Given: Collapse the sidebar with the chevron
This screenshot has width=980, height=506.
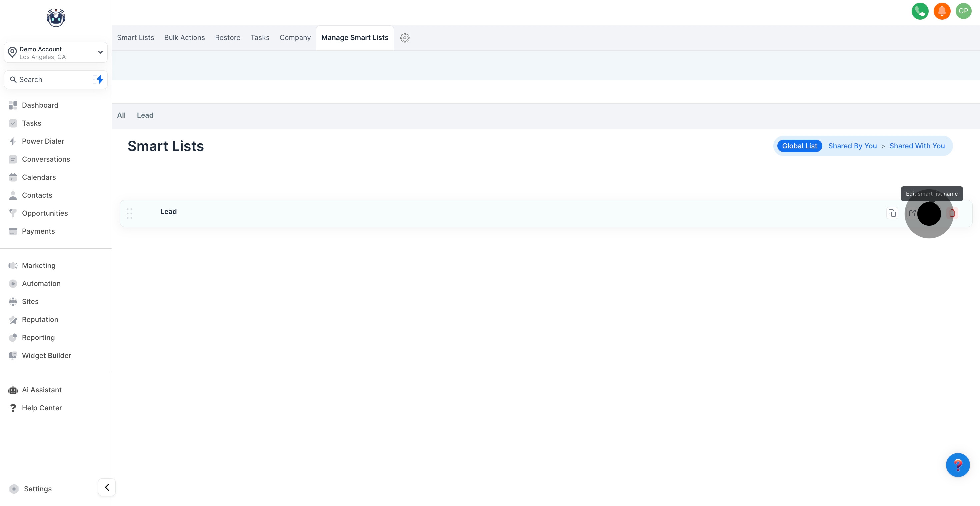Looking at the screenshot, I should pos(107,487).
